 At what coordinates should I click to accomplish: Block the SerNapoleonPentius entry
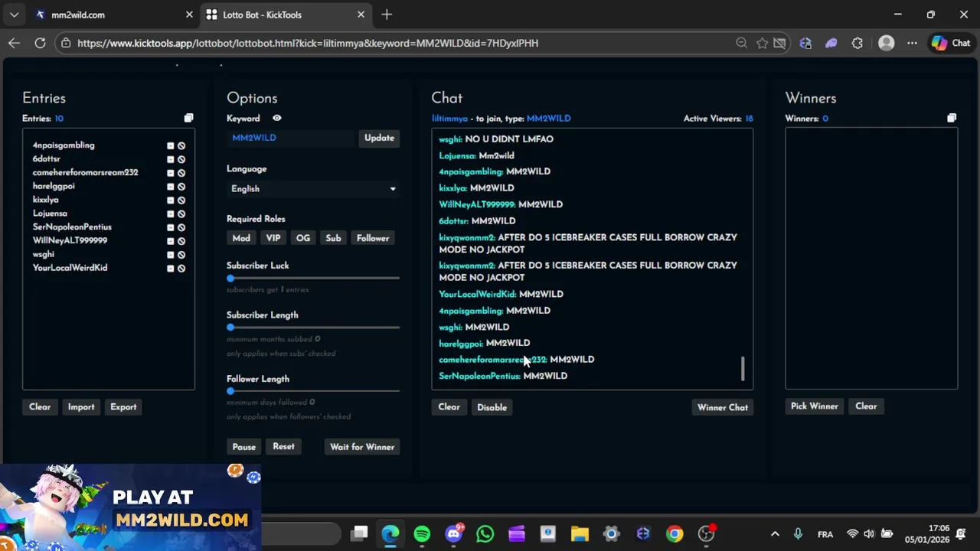pos(181,227)
